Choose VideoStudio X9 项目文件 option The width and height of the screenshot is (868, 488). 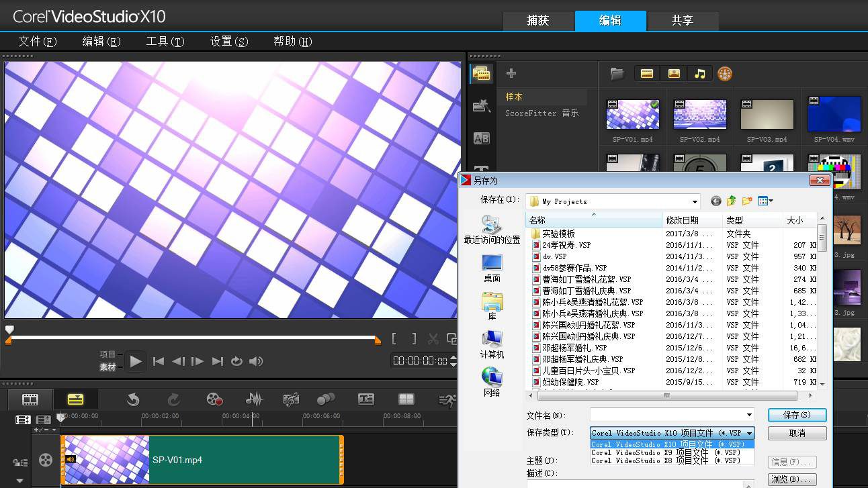point(672,452)
